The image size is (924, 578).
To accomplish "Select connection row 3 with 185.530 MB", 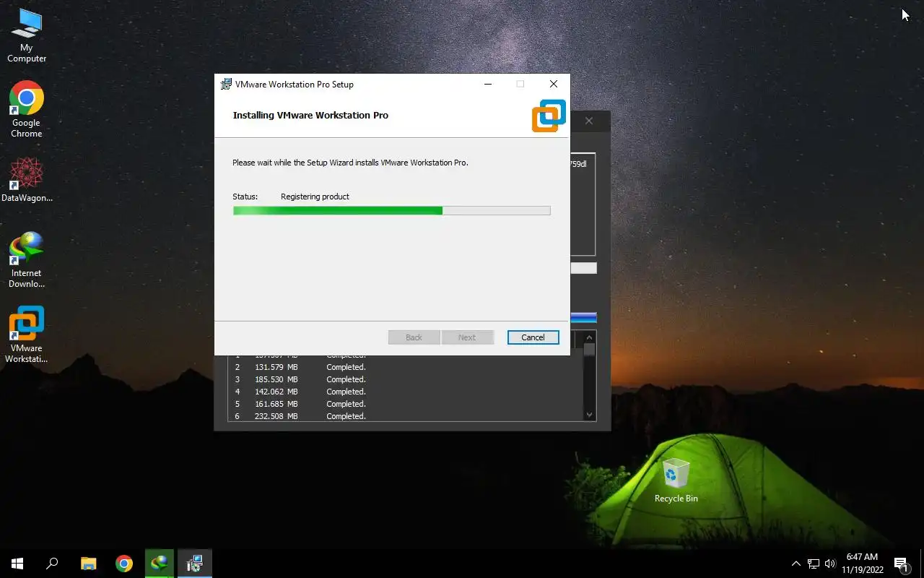I will (x=405, y=379).
